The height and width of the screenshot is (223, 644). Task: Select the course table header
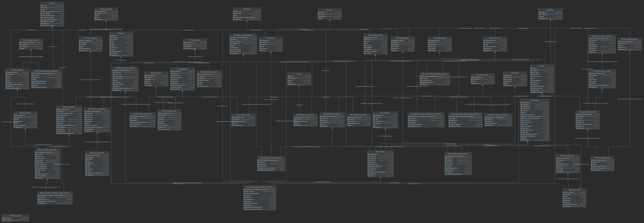247,9
